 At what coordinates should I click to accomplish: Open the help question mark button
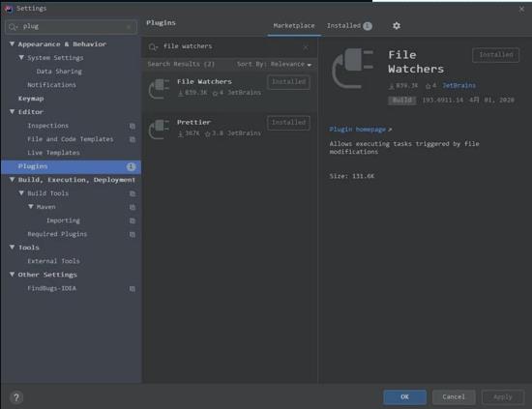coord(15,397)
